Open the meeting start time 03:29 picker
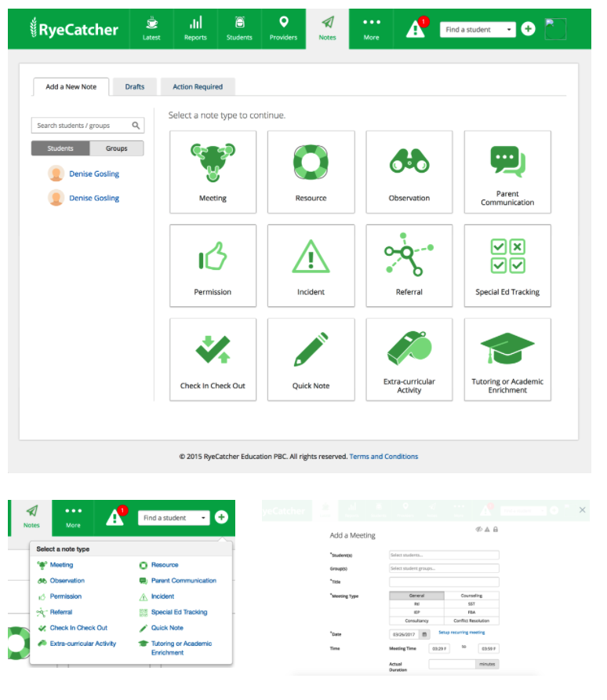Image resolution: width=607 pixels, height=700 pixels. pos(439,648)
